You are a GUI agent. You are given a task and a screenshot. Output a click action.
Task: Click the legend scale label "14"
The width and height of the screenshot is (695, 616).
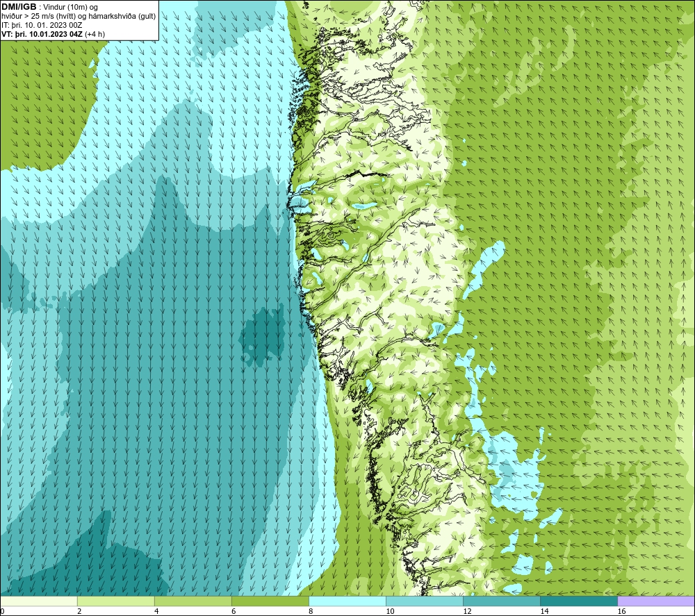[544, 611]
